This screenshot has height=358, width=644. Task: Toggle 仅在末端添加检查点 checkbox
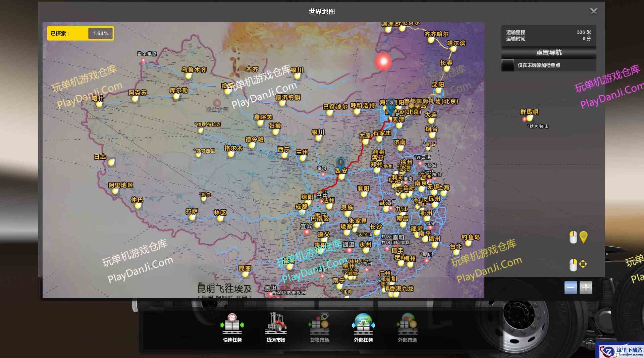508,65
